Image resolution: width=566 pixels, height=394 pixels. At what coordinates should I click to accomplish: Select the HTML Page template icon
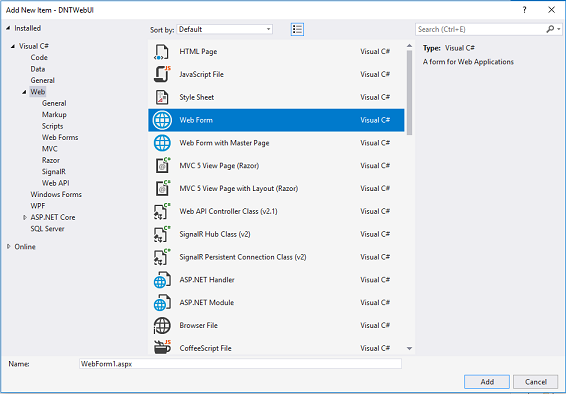click(161, 52)
